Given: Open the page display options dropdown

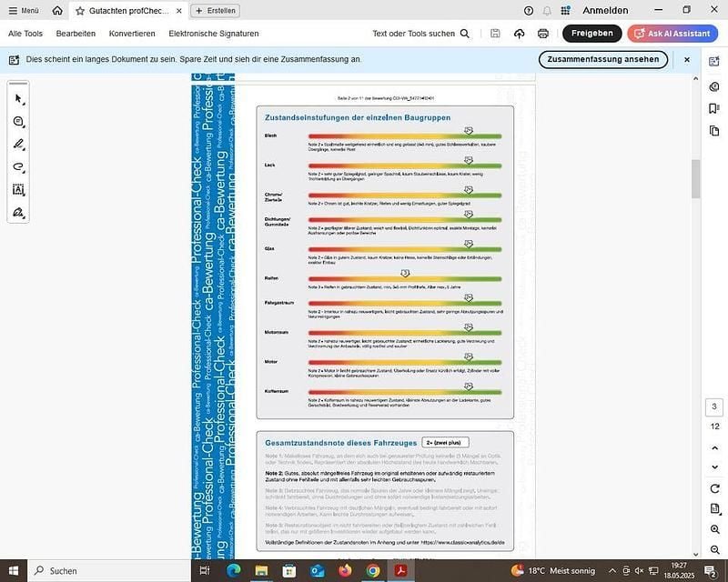Looking at the screenshot, I should click(x=715, y=509).
